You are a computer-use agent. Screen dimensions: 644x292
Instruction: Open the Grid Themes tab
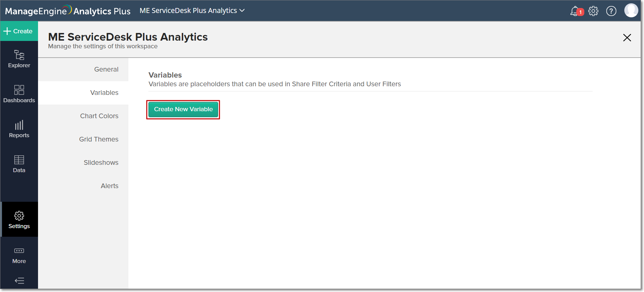pyautogui.click(x=98, y=139)
